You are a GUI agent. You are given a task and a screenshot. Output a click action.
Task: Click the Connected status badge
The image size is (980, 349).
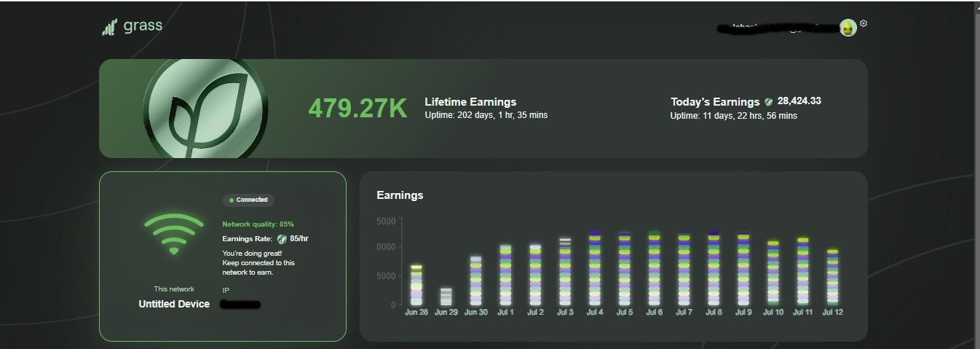(248, 200)
